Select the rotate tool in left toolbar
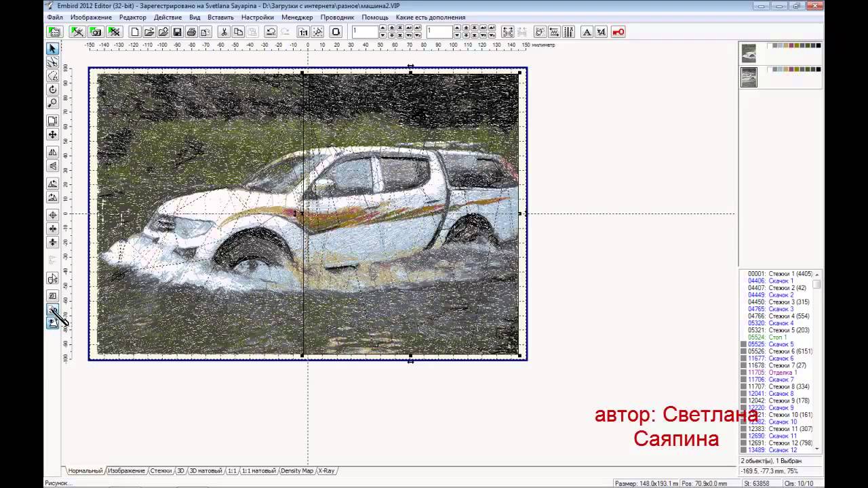This screenshot has width=868, height=488. point(52,89)
